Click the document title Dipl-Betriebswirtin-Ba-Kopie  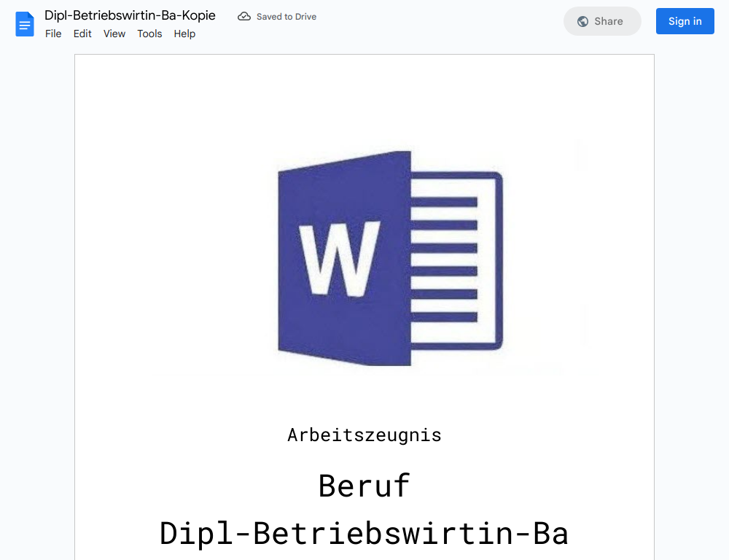pos(130,15)
